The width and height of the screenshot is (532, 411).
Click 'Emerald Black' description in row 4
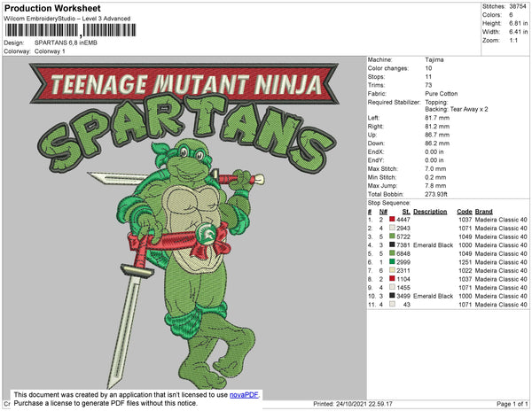pyautogui.click(x=434, y=245)
